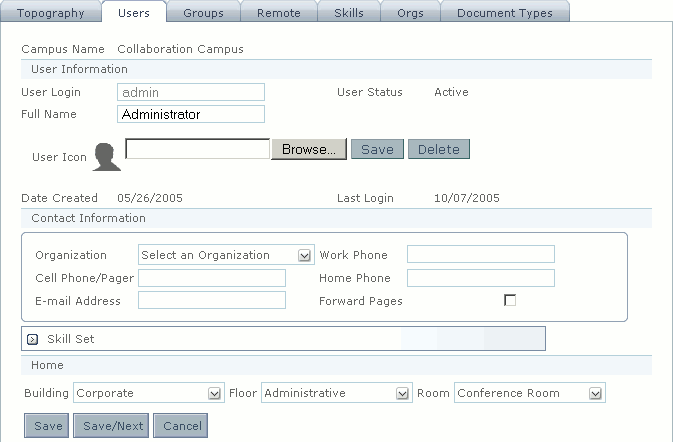Click the Last Login value 10/07/2005
Image resolution: width=673 pixels, height=442 pixels.
(467, 198)
